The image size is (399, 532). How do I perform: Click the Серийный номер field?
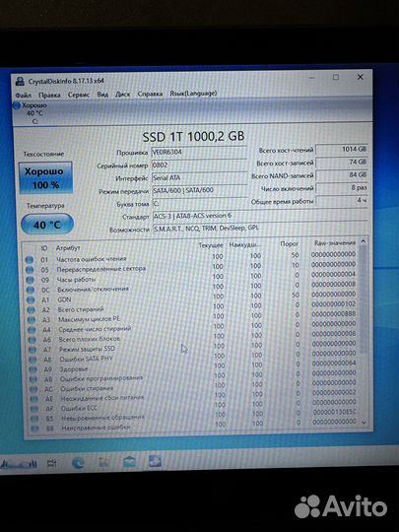tap(199, 165)
